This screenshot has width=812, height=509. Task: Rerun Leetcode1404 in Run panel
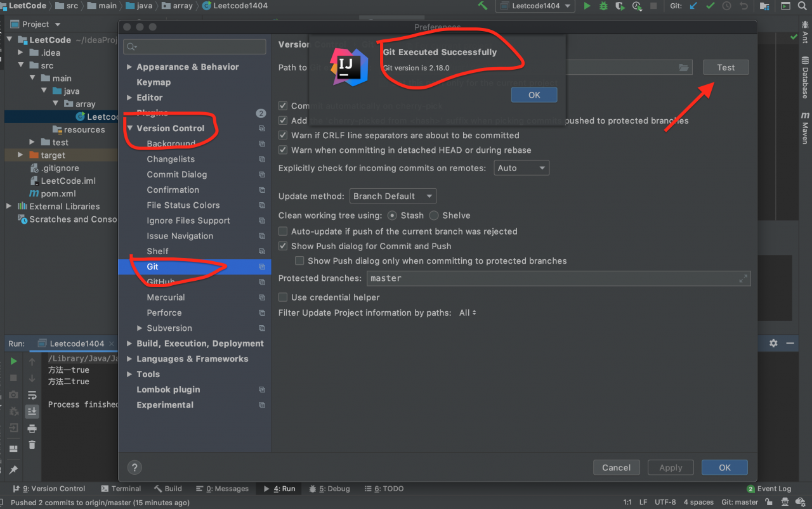tap(13, 361)
